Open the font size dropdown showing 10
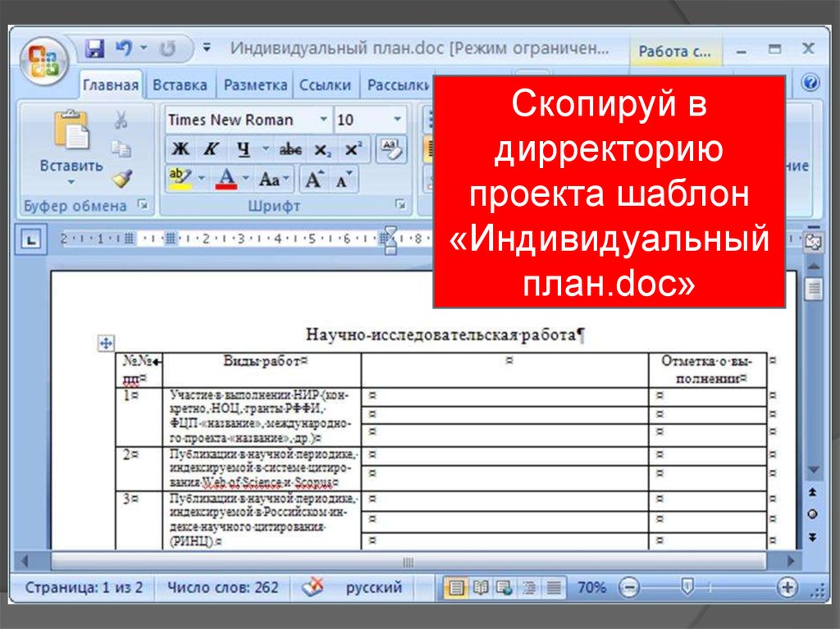Image resolution: width=840 pixels, height=629 pixels. click(x=398, y=120)
